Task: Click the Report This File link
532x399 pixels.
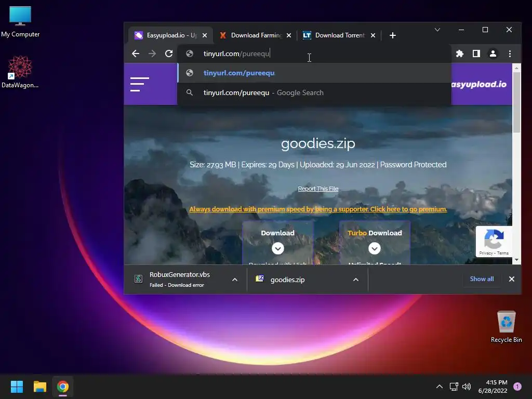Action: point(318,189)
